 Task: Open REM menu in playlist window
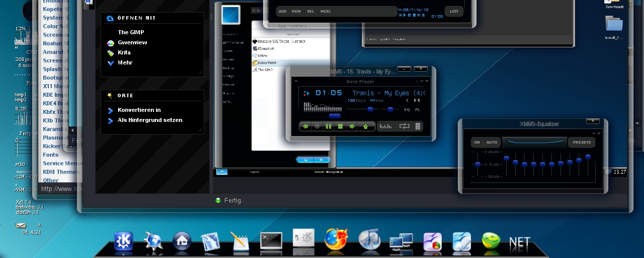click(x=296, y=11)
